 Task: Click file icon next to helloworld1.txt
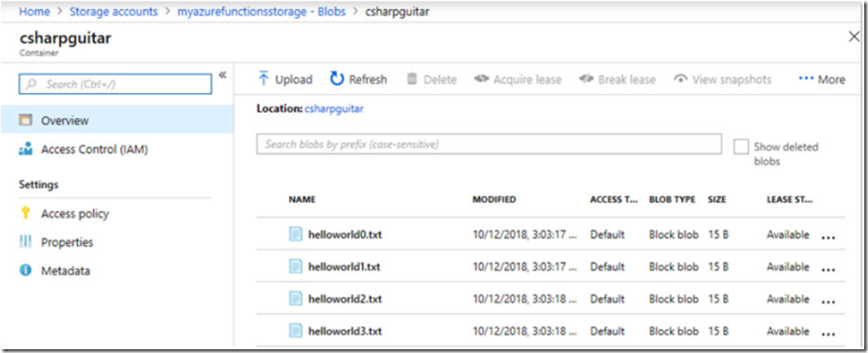296,266
